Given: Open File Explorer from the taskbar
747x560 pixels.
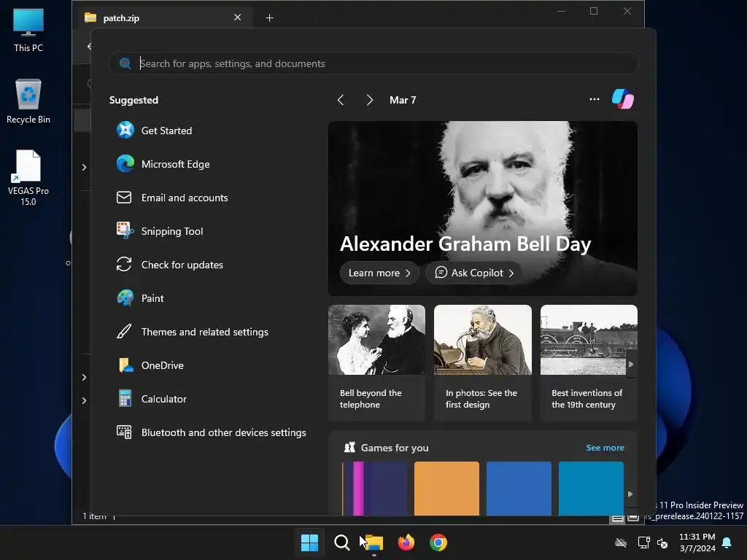Looking at the screenshot, I should coord(374,542).
